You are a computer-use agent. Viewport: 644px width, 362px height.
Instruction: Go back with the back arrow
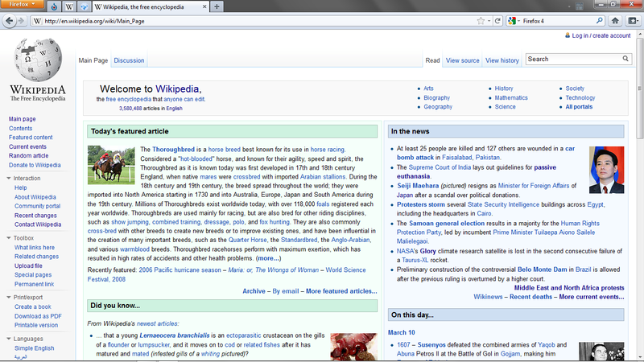click(9, 21)
